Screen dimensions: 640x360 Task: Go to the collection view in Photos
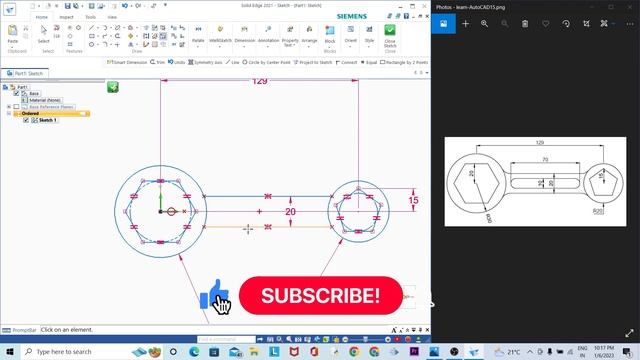(443, 24)
